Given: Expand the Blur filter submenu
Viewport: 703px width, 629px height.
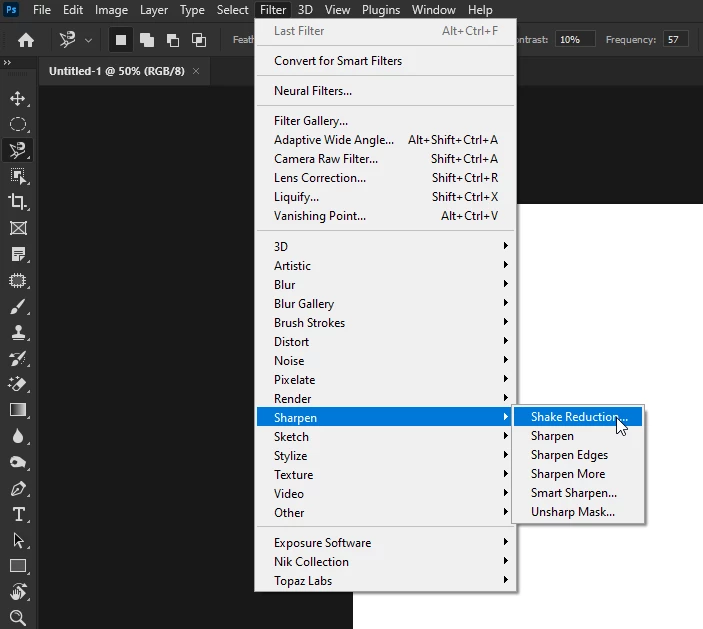Looking at the screenshot, I should (x=385, y=284).
